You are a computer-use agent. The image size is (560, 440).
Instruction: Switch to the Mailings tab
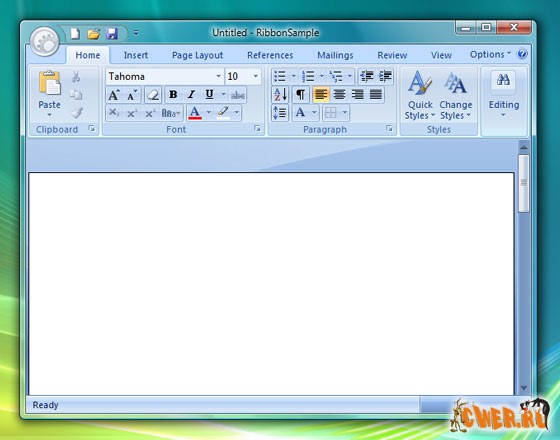click(335, 55)
